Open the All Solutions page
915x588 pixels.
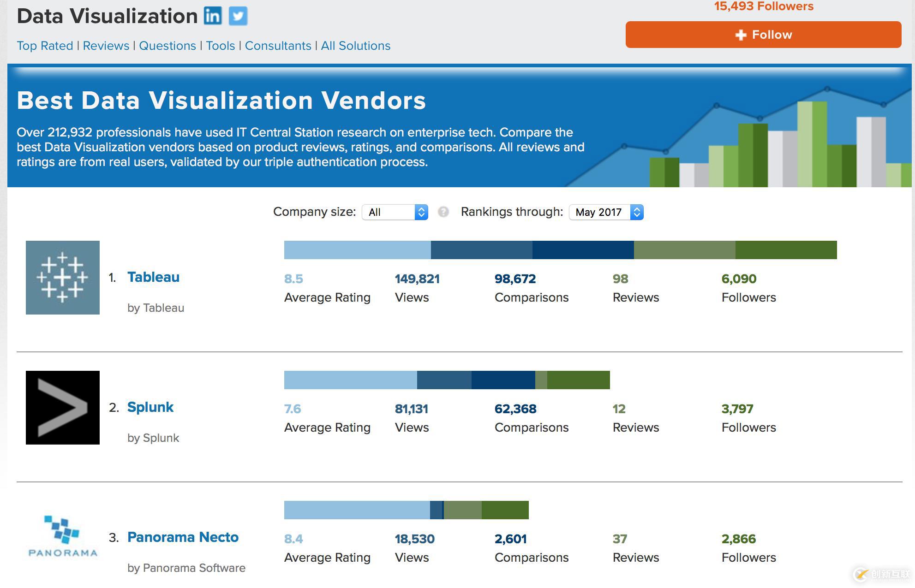(x=355, y=46)
